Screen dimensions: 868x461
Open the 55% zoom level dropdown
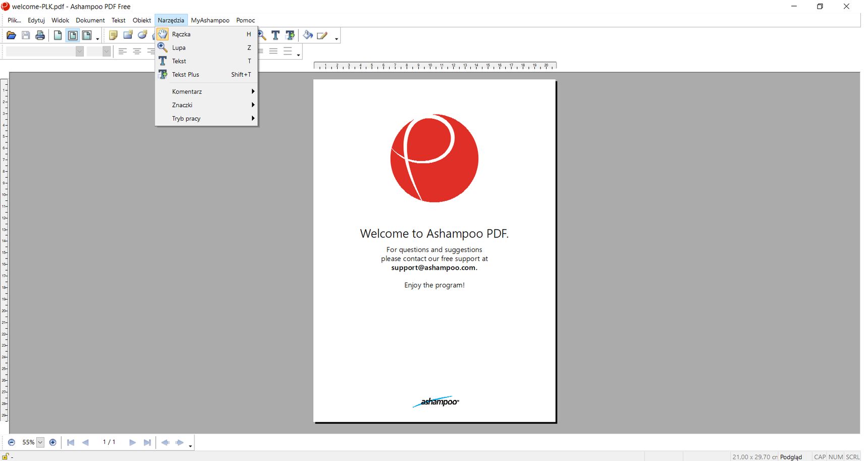click(40, 442)
